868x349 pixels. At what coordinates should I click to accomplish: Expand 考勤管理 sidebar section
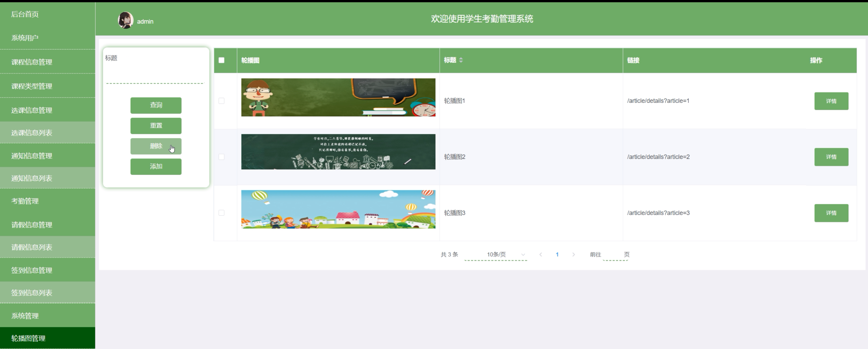(x=25, y=201)
